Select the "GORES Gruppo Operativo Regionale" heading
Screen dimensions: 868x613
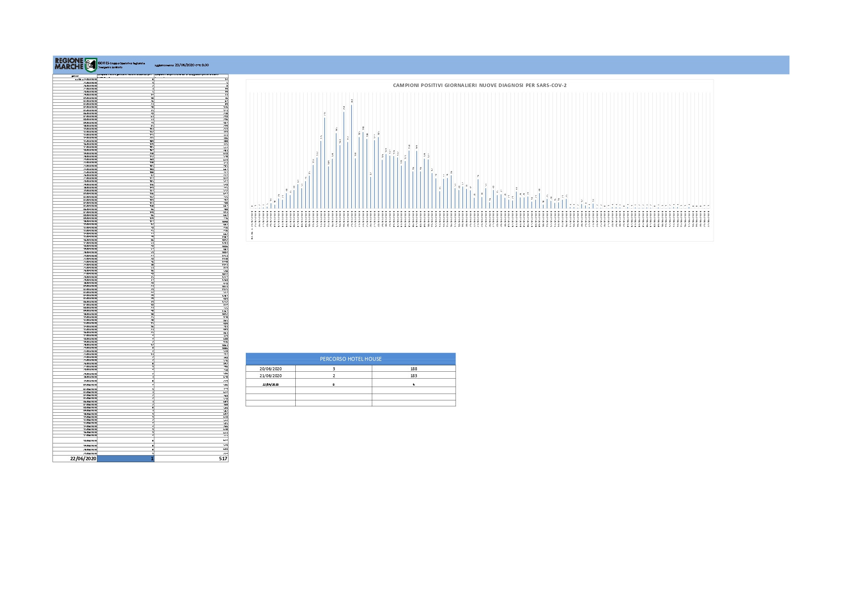coord(122,63)
